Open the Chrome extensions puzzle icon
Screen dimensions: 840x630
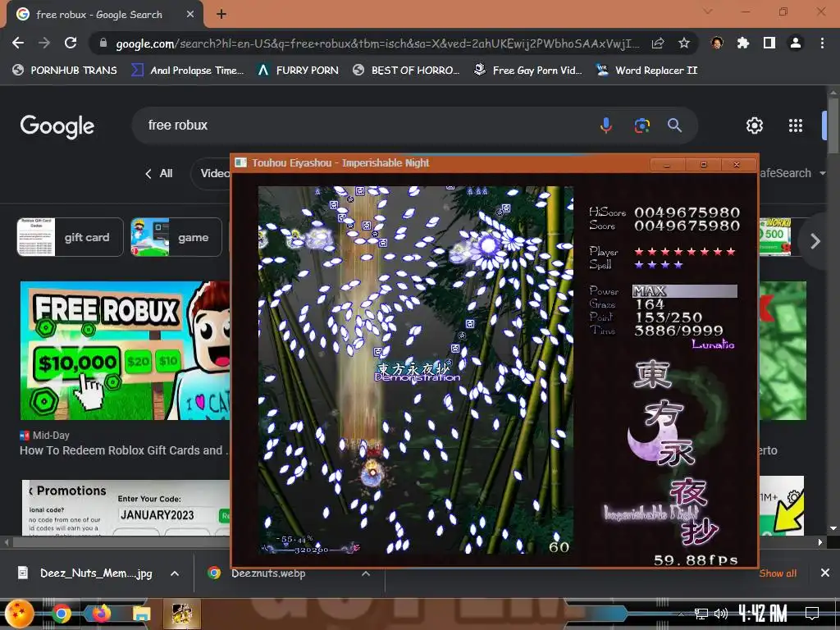(743, 43)
